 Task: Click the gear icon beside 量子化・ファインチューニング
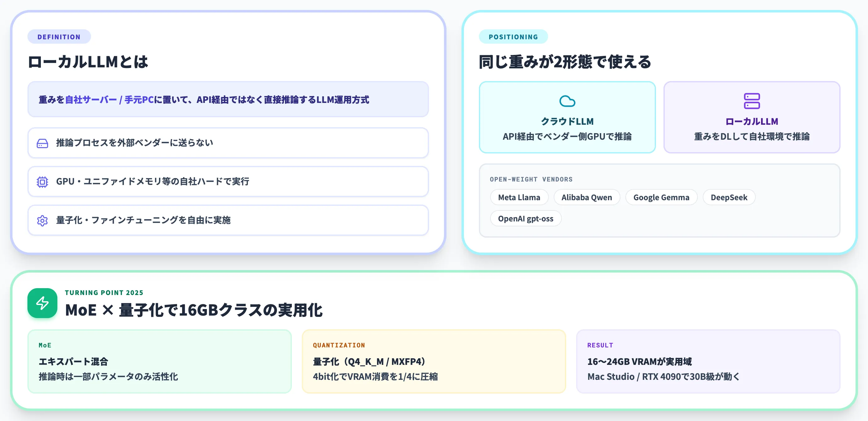click(42, 221)
